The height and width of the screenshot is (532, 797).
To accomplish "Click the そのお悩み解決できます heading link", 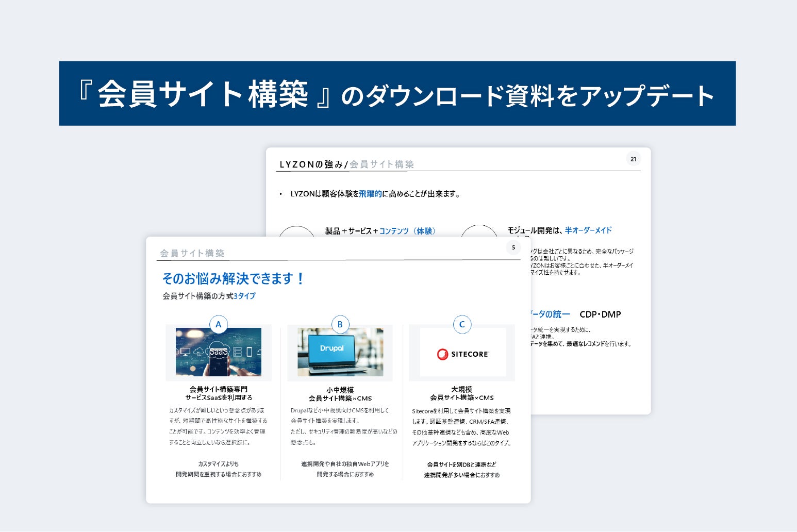I will (233, 278).
